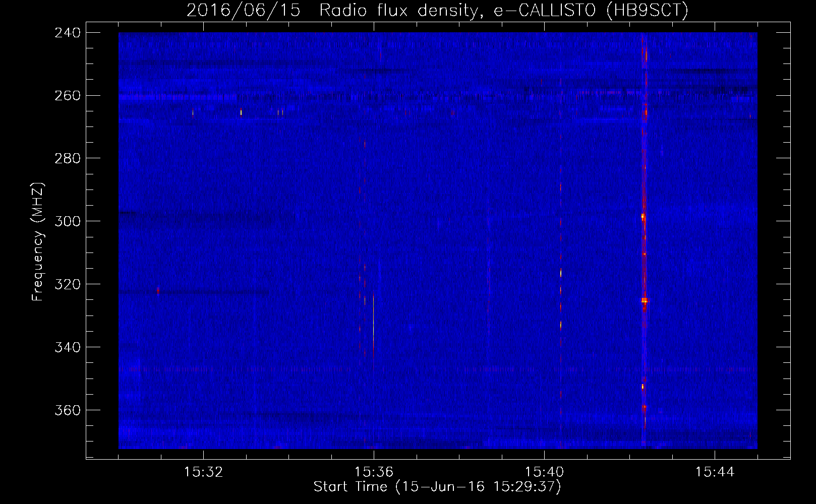The image size is (816, 504).
Task: Click the 240 frequency tick label
Action: click(67, 33)
